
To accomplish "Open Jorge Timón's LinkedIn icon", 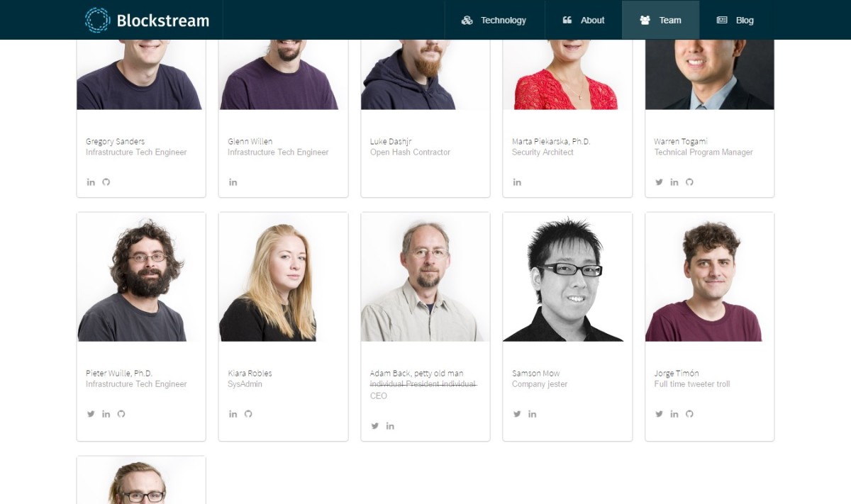I will tap(674, 414).
